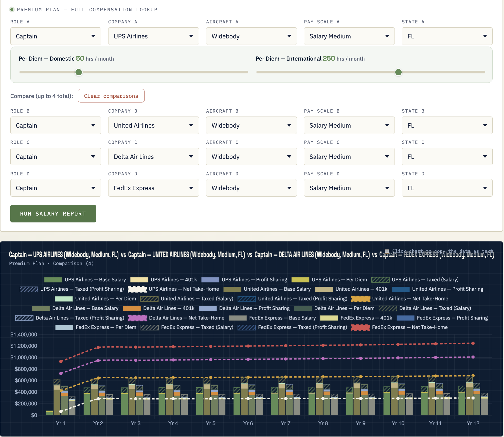Click the magenta Net Take-Home point at Yr 1
Image resolution: width=504 pixels, height=437 pixels.
point(61,373)
